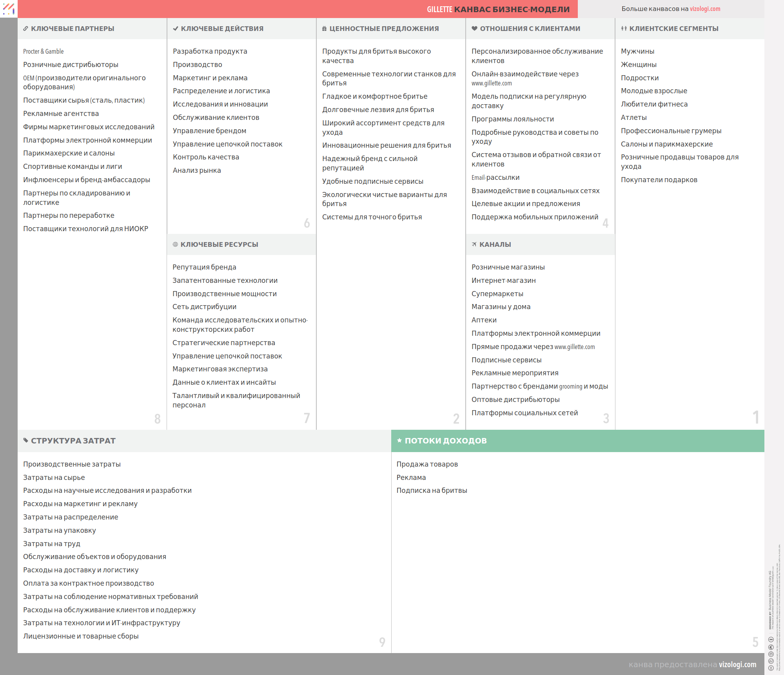Image resolution: width=784 pixels, height=675 pixels.
Task: Click the Запатентованные технологии resource item
Action: [225, 280]
